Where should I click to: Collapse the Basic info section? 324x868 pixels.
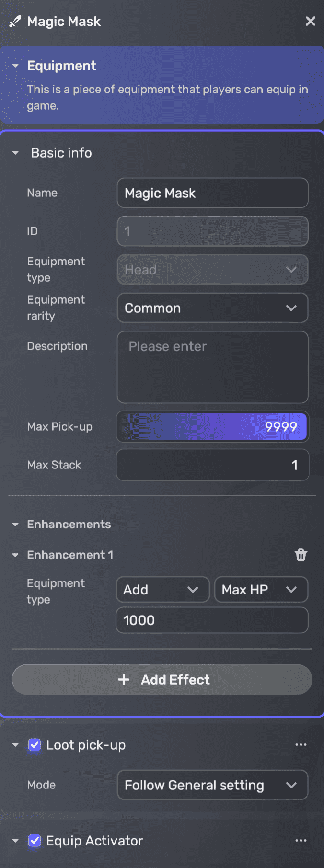tap(16, 153)
